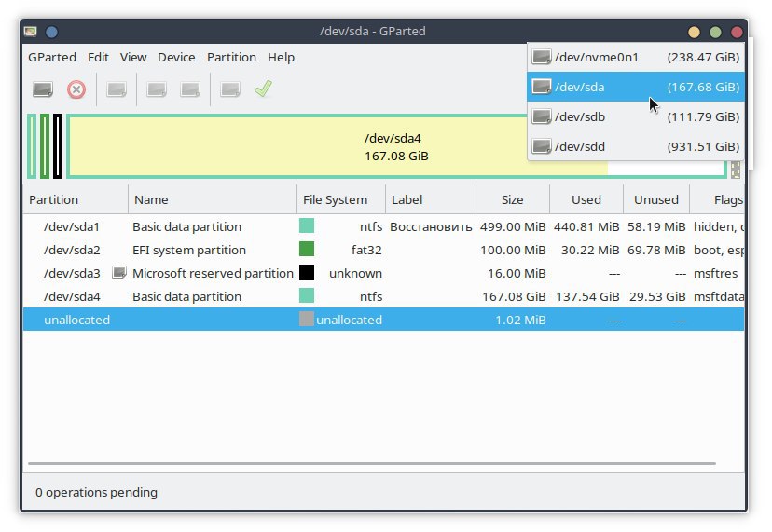Click the Label column header
772x532 pixels.
pyautogui.click(x=431, y=199)
